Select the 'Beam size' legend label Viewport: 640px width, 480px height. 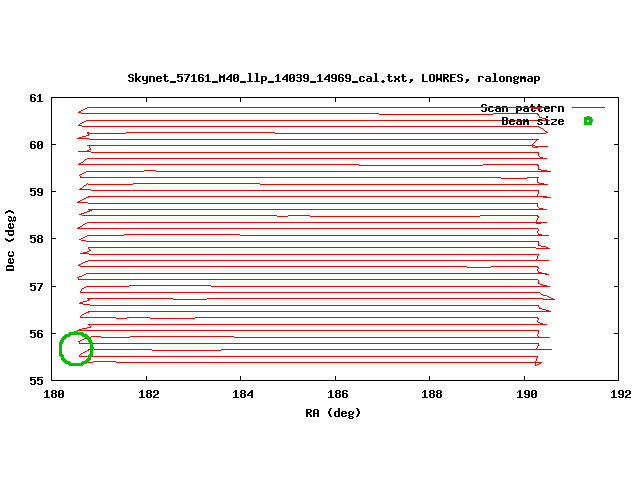(533, 121)
